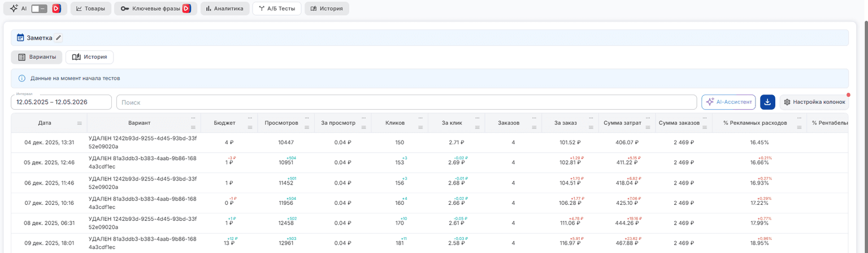Click into the Поиск search field
The height and width of the screenshot is (253, 868).
pyautogui.click(x=406, y=102)
